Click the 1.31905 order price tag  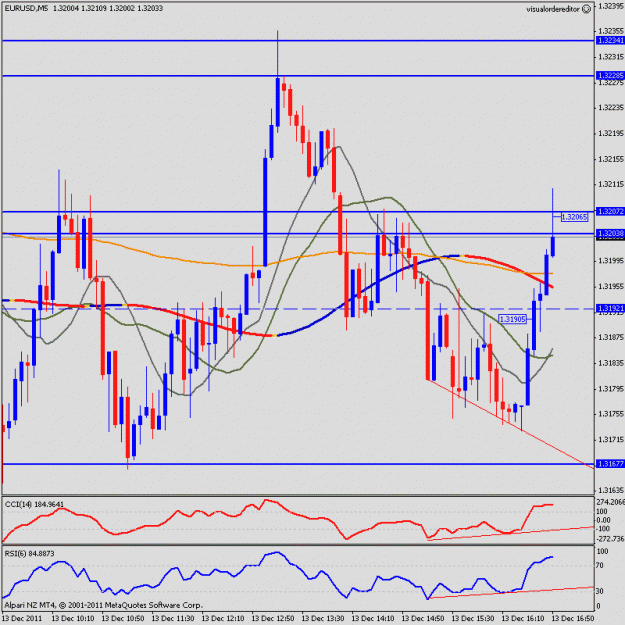pos(513,319)
